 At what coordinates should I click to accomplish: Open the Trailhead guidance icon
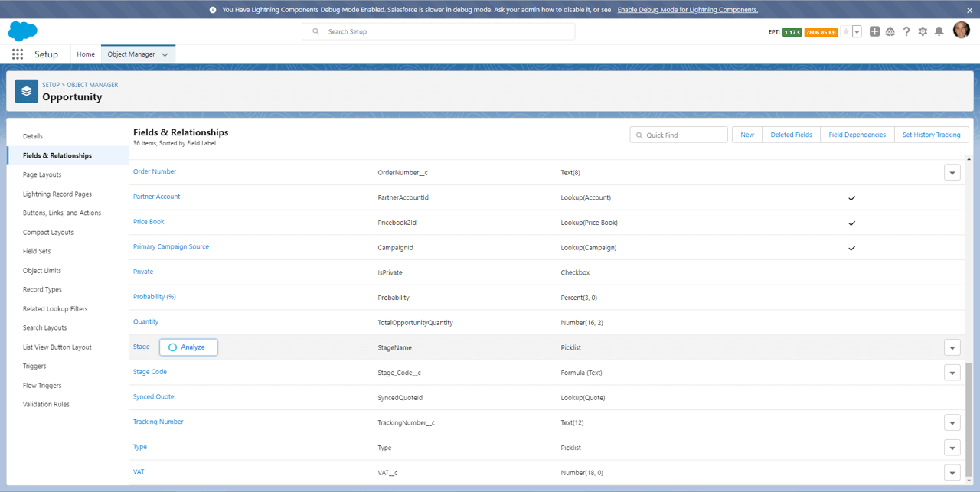(x=890, y=31)
